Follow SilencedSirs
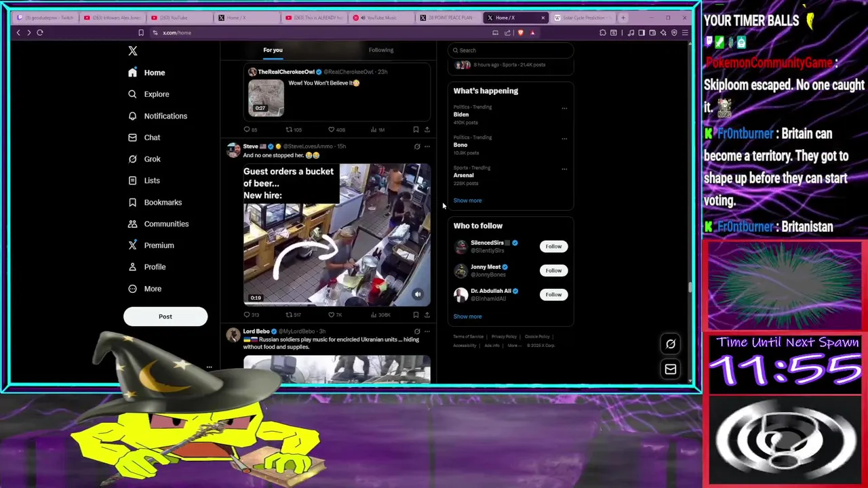The image size is (868, 488). pos(553,247)
